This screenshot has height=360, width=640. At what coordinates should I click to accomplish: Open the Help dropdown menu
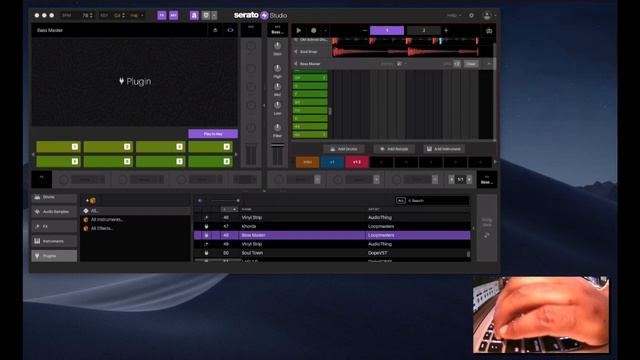(x=453, y=16)
